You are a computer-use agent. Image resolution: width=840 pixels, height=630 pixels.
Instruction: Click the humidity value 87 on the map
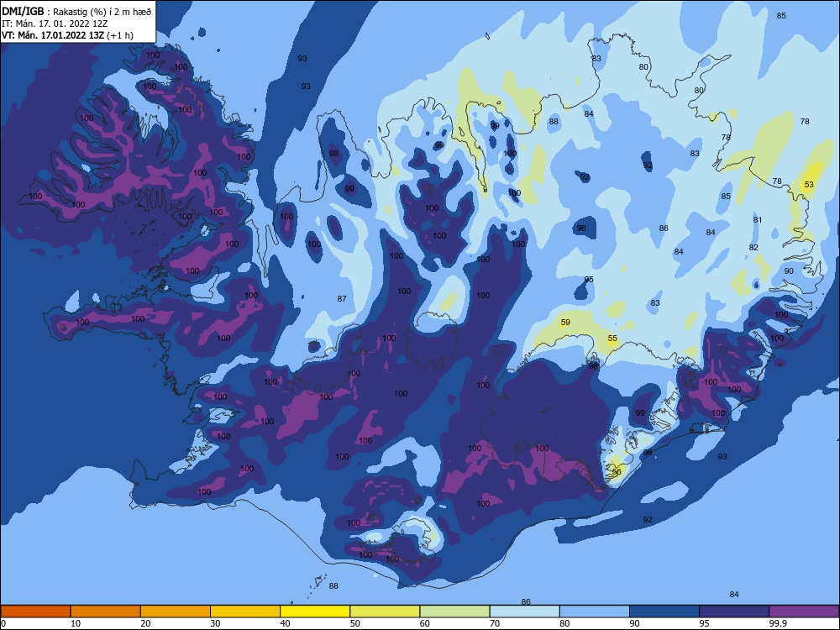coord(342,299)
